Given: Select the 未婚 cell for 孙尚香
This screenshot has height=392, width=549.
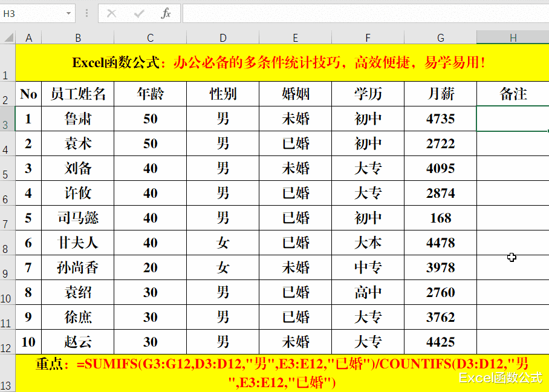Looking at the screenshot, I should click(x=295, y=267).
